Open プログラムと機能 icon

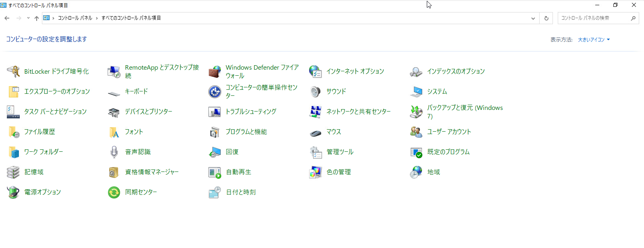pos(215,132)
